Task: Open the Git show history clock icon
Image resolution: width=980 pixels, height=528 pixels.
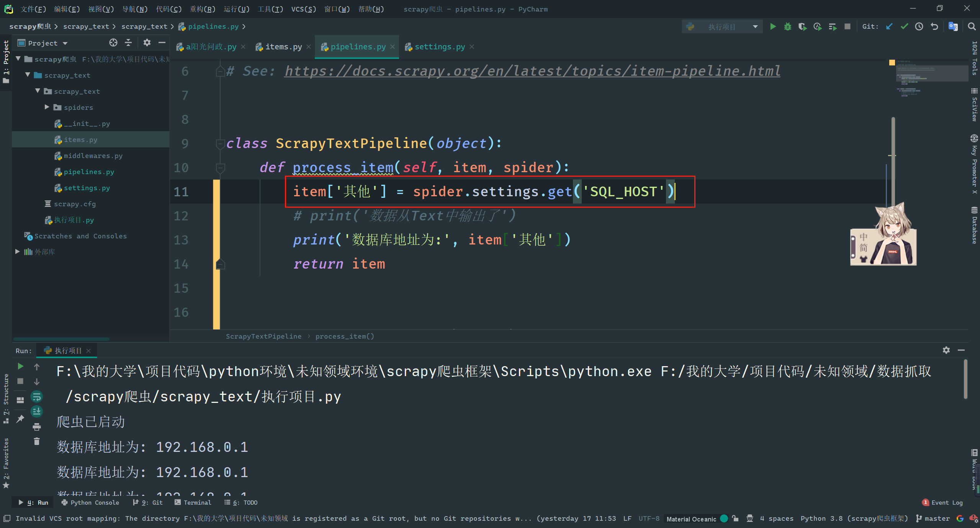Action: (x=919, y=26)
